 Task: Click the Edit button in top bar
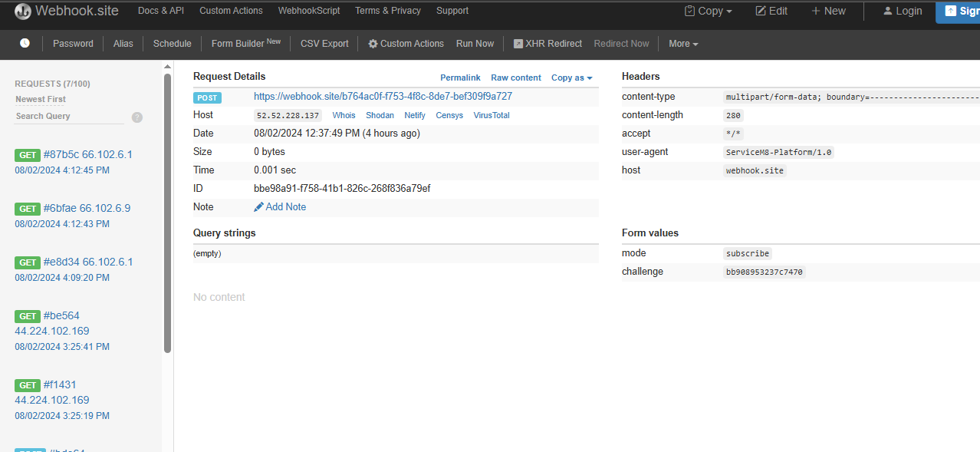click(771, 11)
